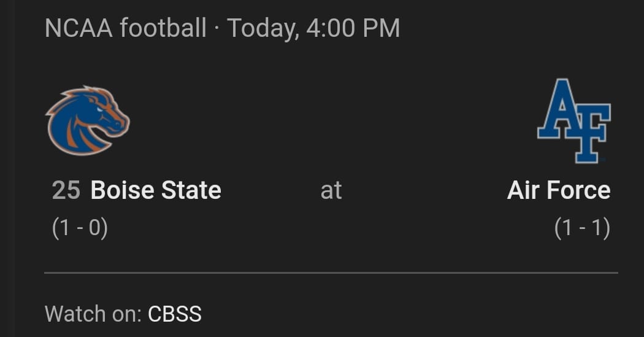Click the Air Force AF logo
Viewport: 644px width, 337px height.
click(x=573, y=120)
